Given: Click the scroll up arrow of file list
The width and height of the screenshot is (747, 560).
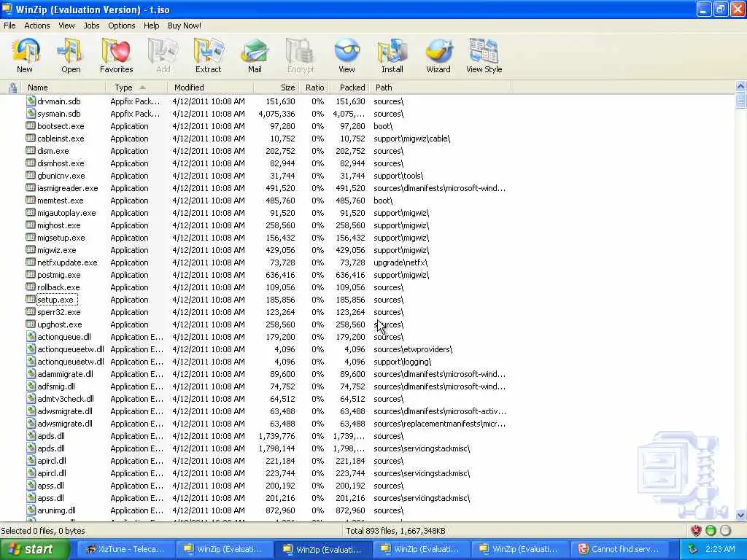Looking at the screenshot, I should pyautogui.click(x=740, y=87).
